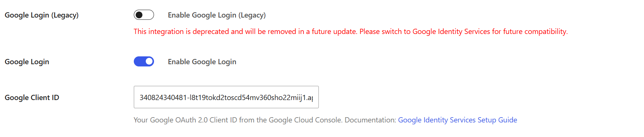Click the word 'Documentation:' before the guide link
The height and width of the screenshot is (137, 644).
click(x=370, y=120)
